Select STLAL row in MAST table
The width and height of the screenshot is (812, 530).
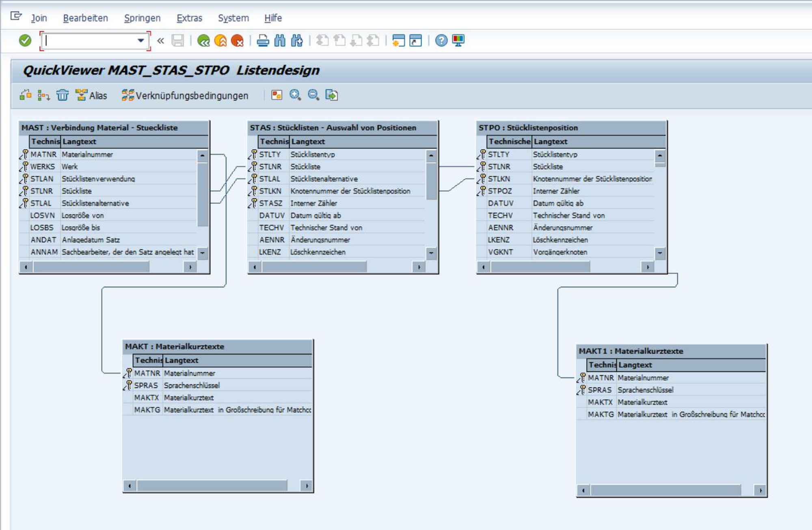click(109, 203)
